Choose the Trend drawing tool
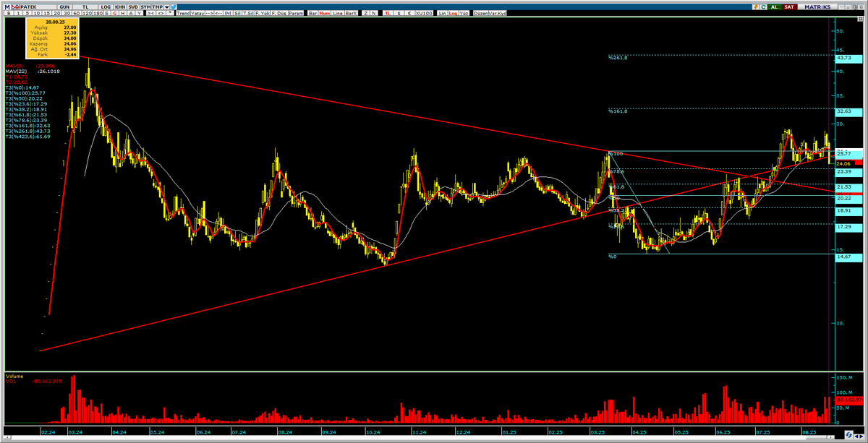This screenshot has width=868, height=443. [183, 13]
